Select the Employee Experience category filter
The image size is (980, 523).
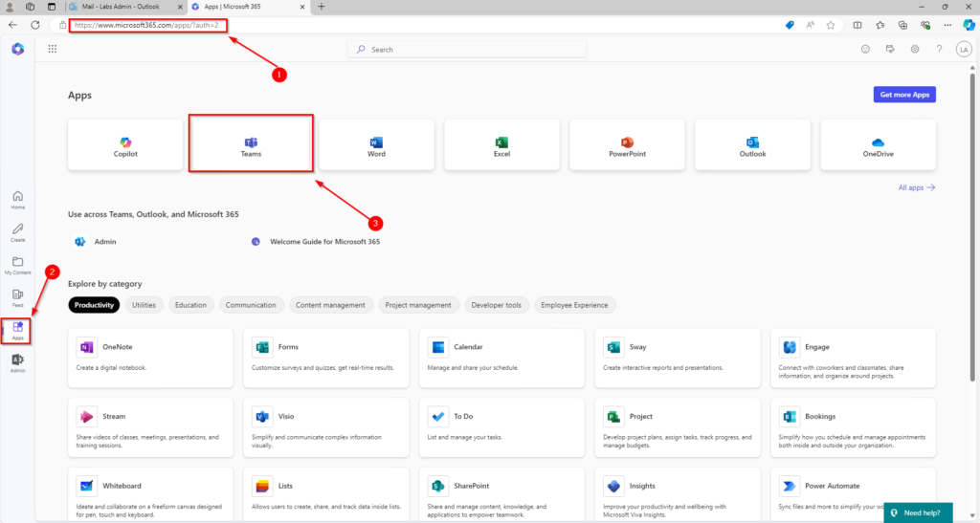[x=574, y=305]
